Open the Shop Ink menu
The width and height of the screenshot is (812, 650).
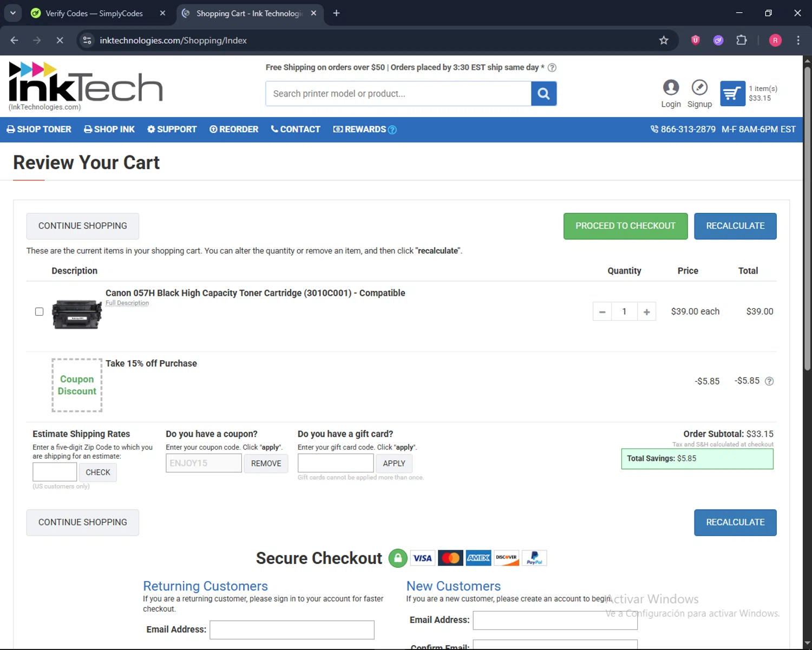109,129
